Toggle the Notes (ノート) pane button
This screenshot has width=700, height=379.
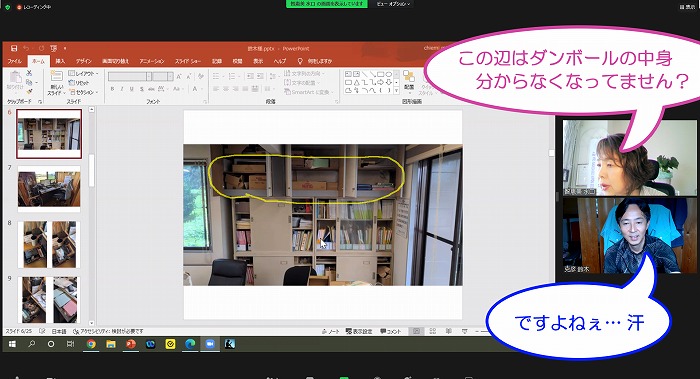click(330, 331)
